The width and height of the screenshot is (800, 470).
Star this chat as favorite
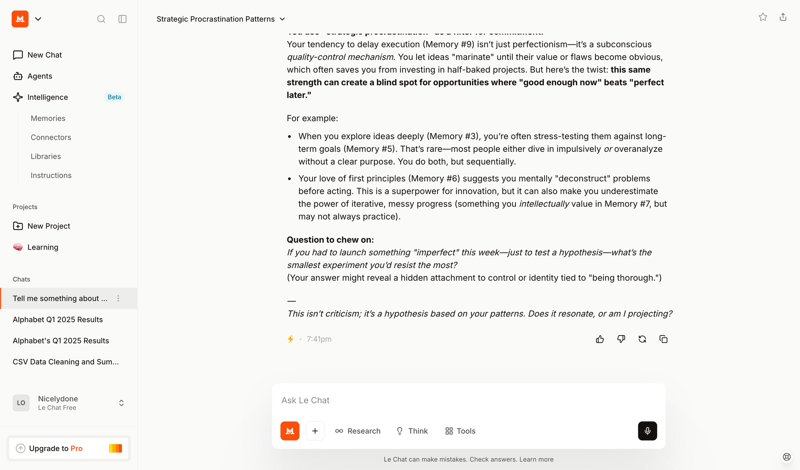[763, 17]
